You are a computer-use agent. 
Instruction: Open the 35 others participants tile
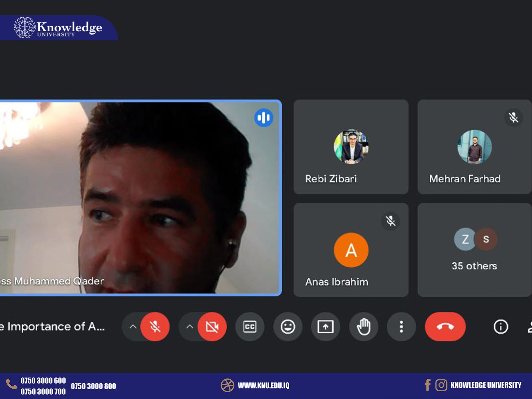pos(475,250)
